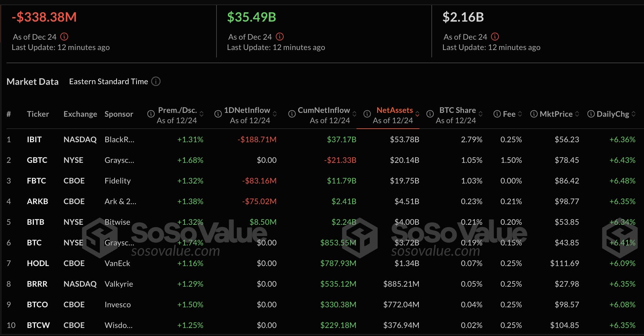Click the Valkyrie sponsor cell
The width and height of the screenshot is (644, 336).
point(119,284)
